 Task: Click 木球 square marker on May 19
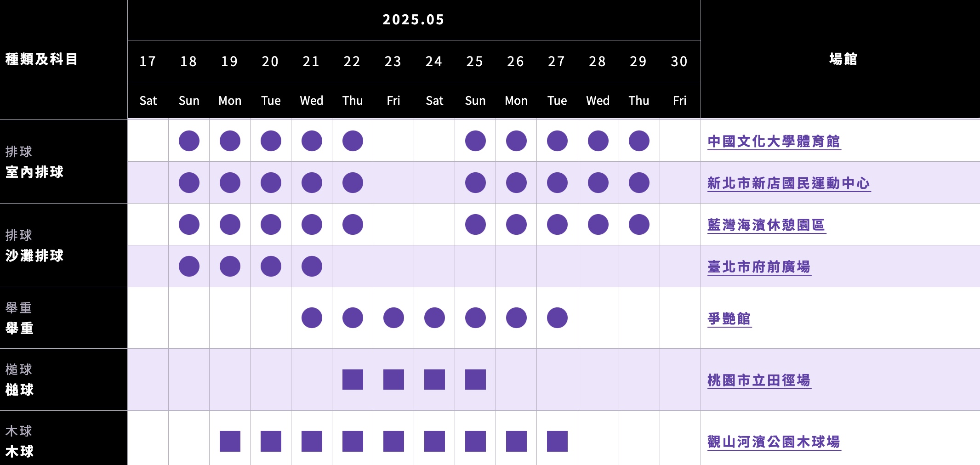230,441
